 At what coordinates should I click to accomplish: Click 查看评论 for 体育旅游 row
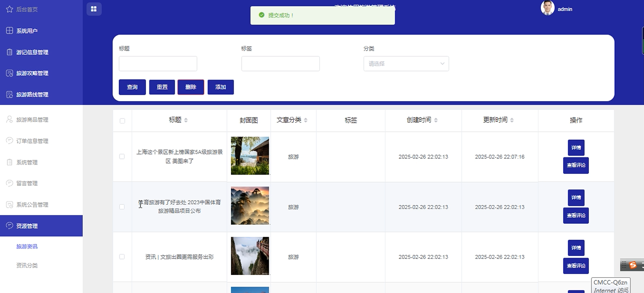coord(576,215)
